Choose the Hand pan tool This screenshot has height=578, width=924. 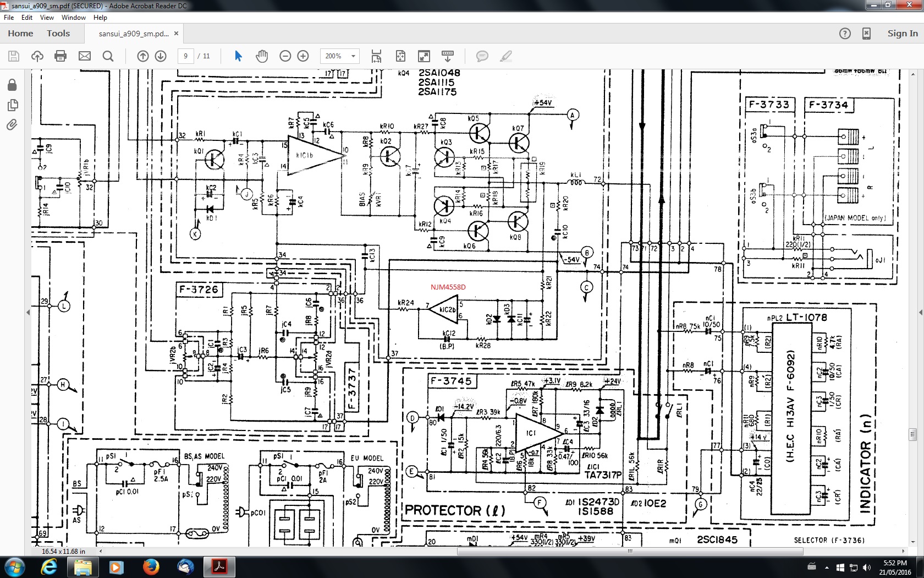point(262,56)
